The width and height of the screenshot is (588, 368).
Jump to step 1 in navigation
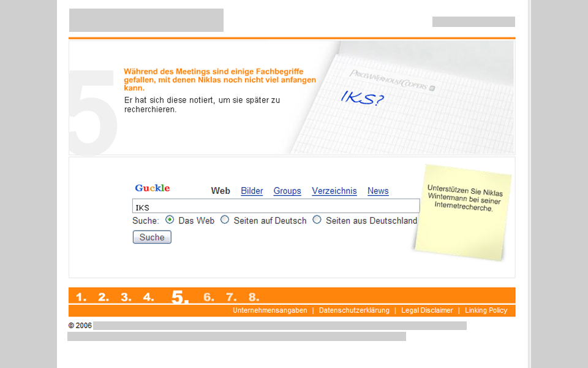tap(81, 297)
